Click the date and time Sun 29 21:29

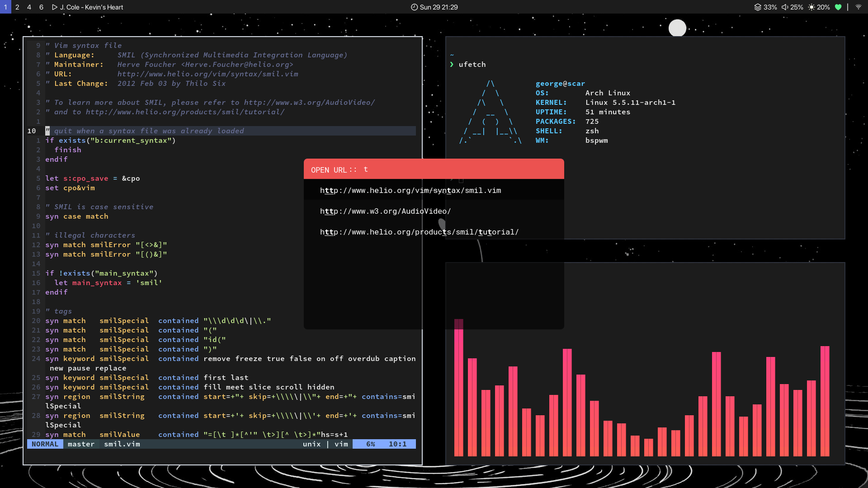click(x=439, y=7)
